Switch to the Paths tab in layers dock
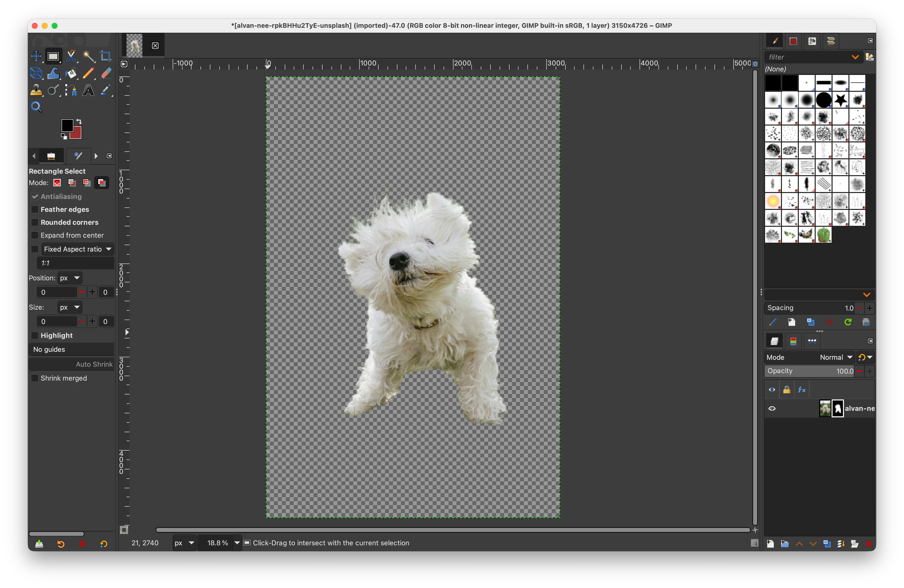 (x=812, y=341)
